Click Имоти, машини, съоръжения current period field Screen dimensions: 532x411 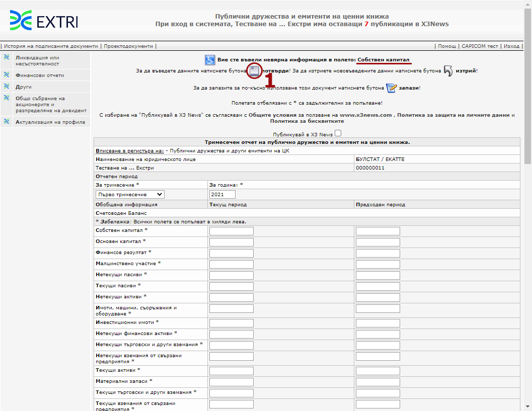click(x=232, y=308)
